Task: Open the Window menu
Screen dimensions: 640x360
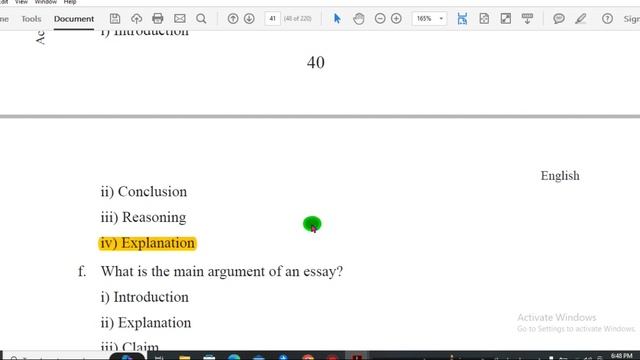Action: (x=45, y=2)
